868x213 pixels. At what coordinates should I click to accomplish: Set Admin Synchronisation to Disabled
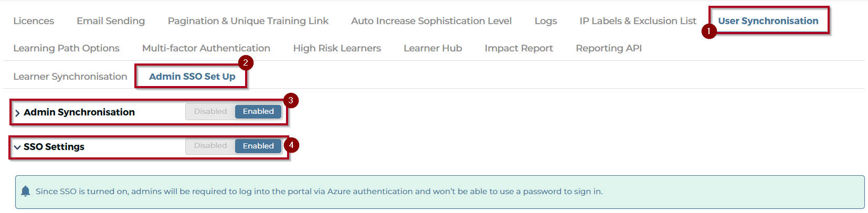point(210,111)
